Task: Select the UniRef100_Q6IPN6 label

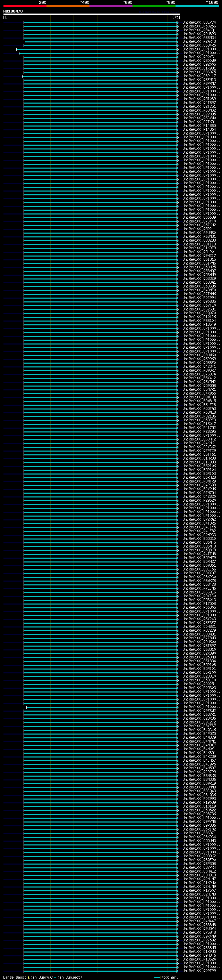Action: [x=199, y=263]
